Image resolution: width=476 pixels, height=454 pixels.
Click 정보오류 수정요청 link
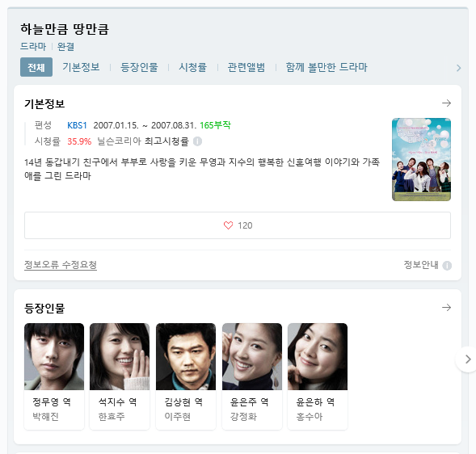point(61,265)
